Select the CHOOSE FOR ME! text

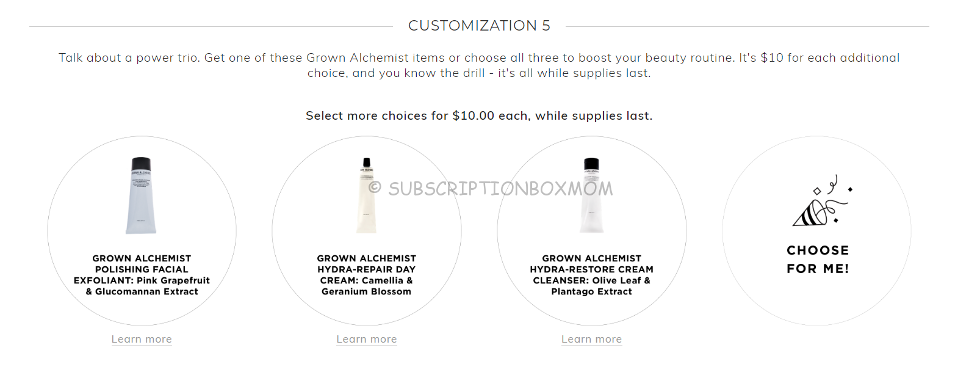point(818,260)
